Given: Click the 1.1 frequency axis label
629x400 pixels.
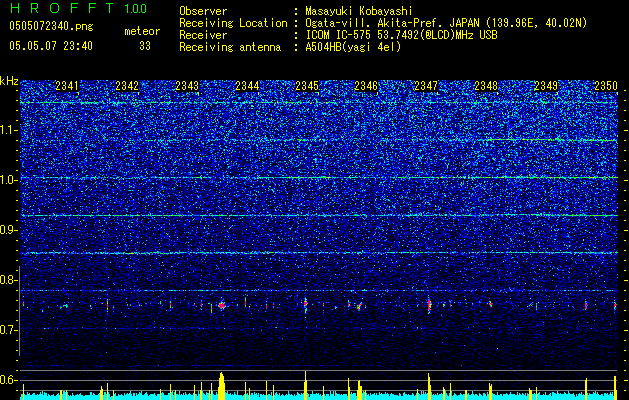Looking at the screenshot, I should [9, 130].
